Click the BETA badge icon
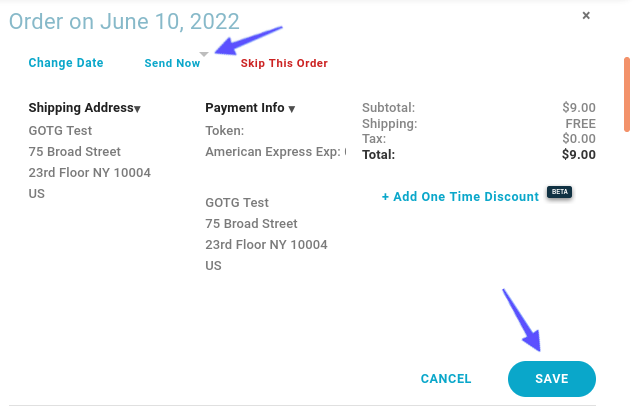The height and width of the screenshot is (406, 633). 560,192
